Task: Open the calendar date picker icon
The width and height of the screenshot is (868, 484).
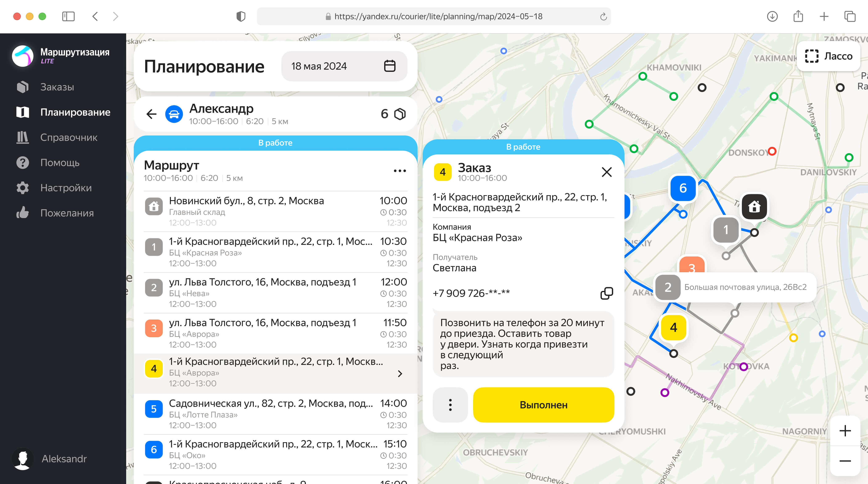Action: 389,66
